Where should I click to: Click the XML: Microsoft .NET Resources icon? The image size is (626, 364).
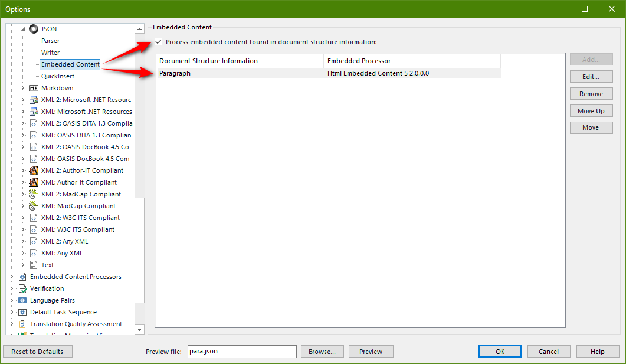pyautogui.click(x=34, y=112)
